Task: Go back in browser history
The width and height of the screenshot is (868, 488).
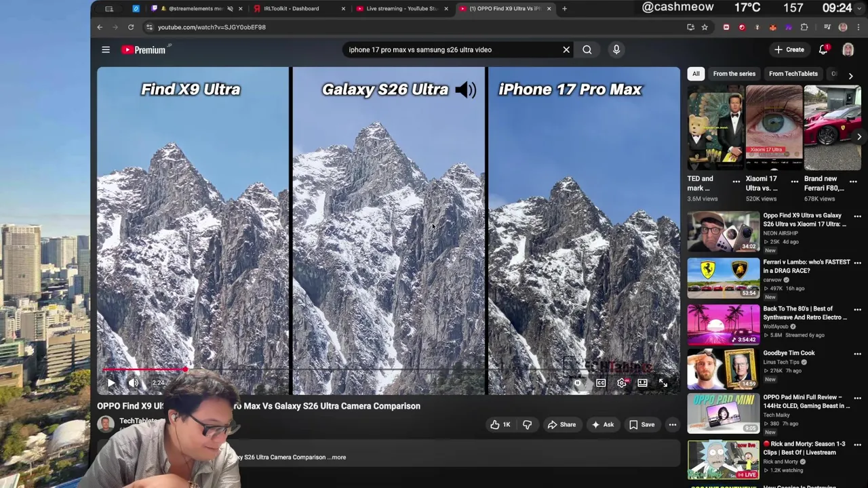Action: pyautogui.click(x=100, y=27)
